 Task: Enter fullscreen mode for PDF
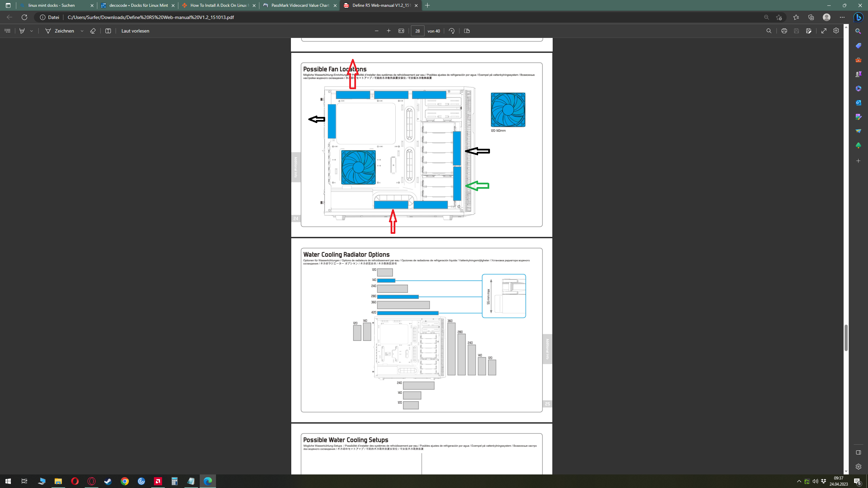pos(824,31)
